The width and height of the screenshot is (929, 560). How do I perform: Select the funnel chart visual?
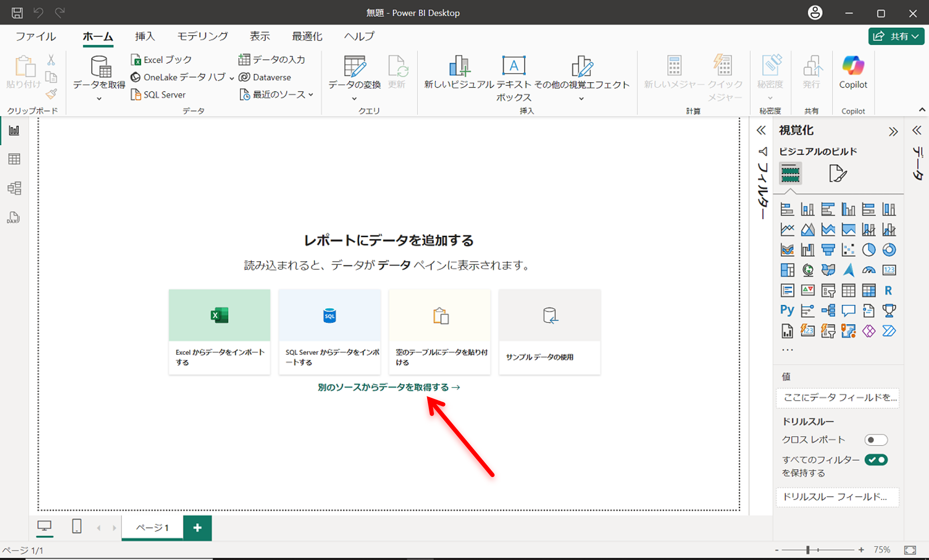[828, 250]
